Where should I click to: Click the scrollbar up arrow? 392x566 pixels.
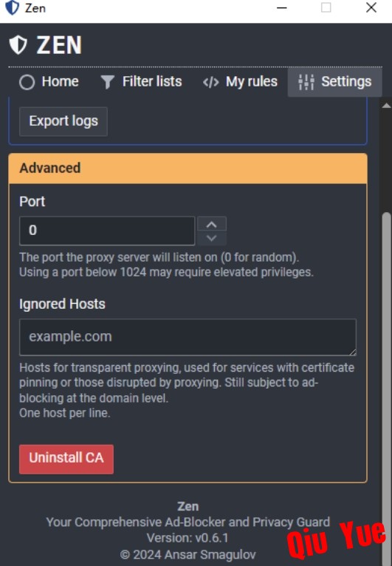(x=387, y=106)
